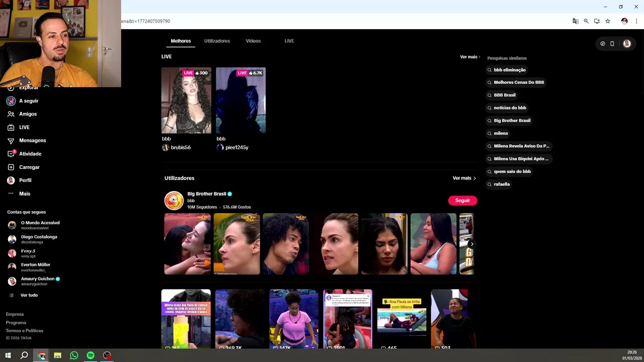Viewport: 644px width, 362px height.
Task: Open Amaury Guichon followed account
Action: pyautogui.click(x=34, y=281)
